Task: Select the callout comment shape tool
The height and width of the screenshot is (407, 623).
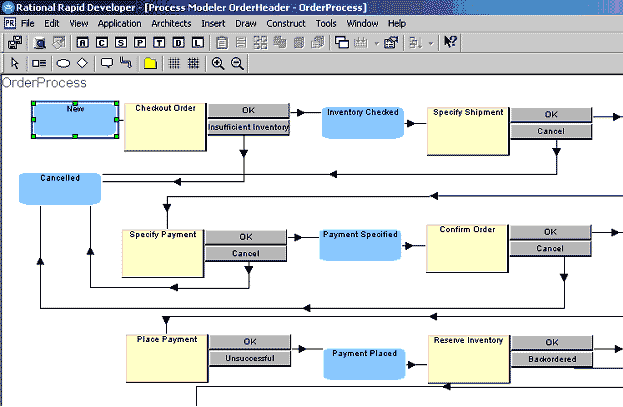Action: coord(107,63)
